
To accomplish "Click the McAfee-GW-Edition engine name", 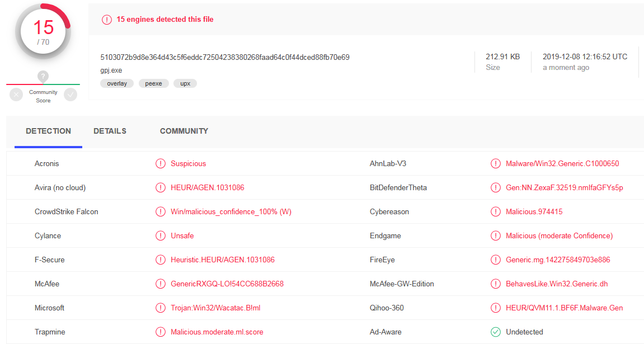I will coord(402,284).
